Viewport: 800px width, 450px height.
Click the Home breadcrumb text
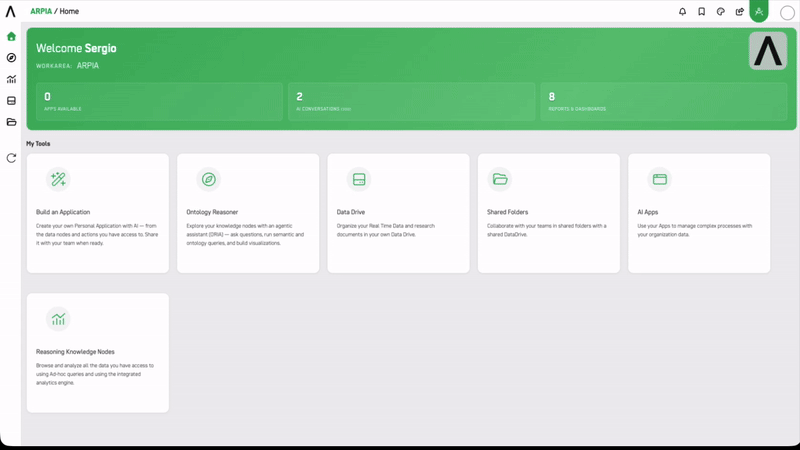pyautogui.click(x=69, y=11)
